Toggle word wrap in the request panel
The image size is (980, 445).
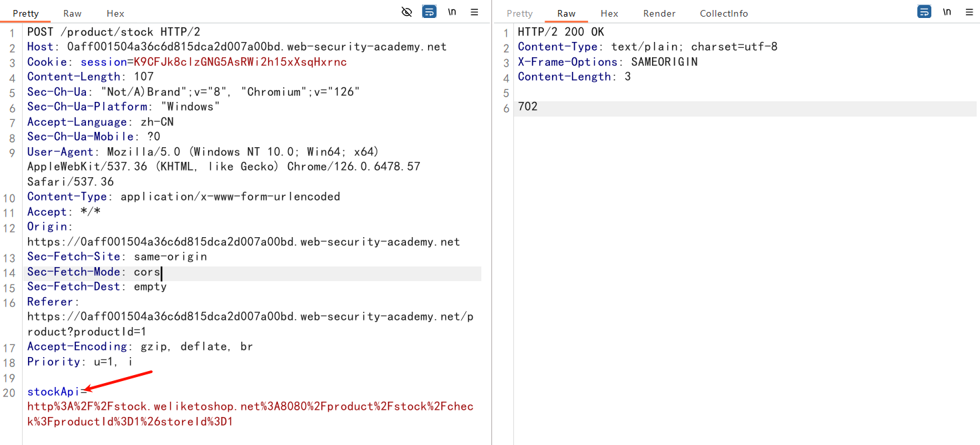pyautogui.click(x=430, y=12)
